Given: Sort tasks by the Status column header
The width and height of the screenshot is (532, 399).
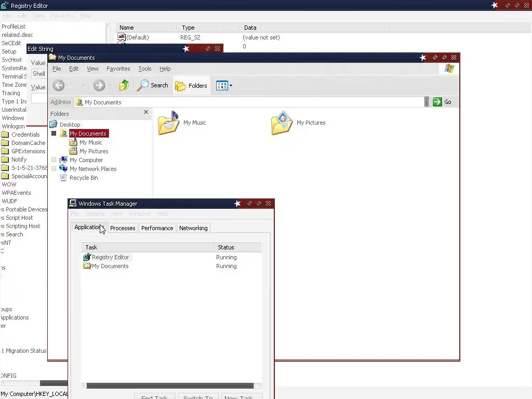Looking at the screenshot, I should [237, 247].
